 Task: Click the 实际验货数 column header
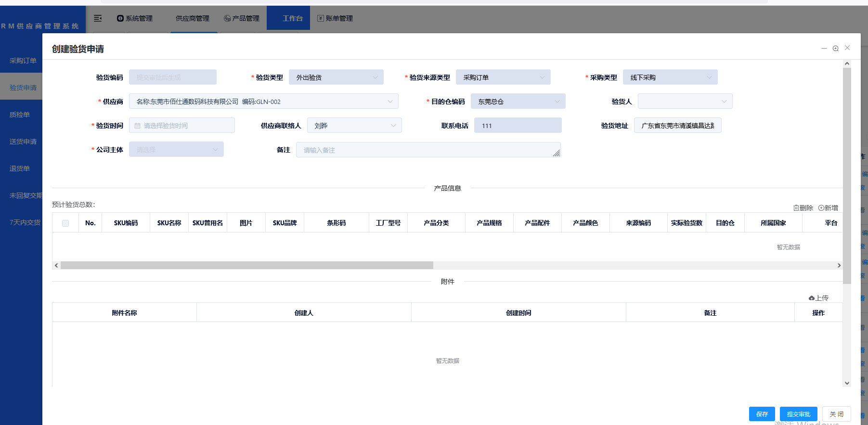pos(687,223)
